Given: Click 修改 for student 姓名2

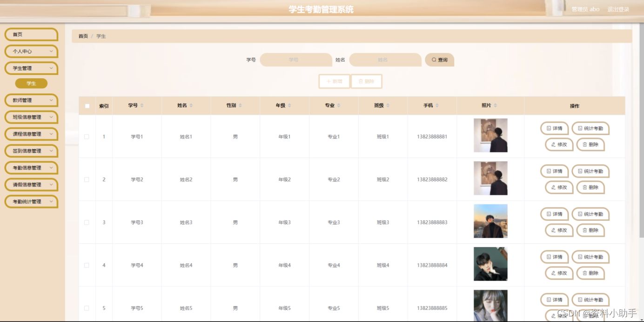Looking at the screenshot, I should [x=559, y=187].
